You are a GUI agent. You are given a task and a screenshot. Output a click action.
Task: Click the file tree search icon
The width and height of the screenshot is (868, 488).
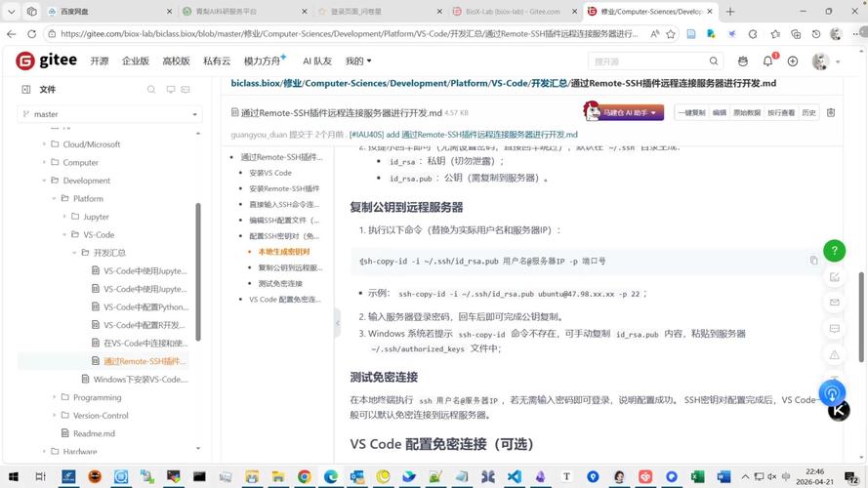151,89
